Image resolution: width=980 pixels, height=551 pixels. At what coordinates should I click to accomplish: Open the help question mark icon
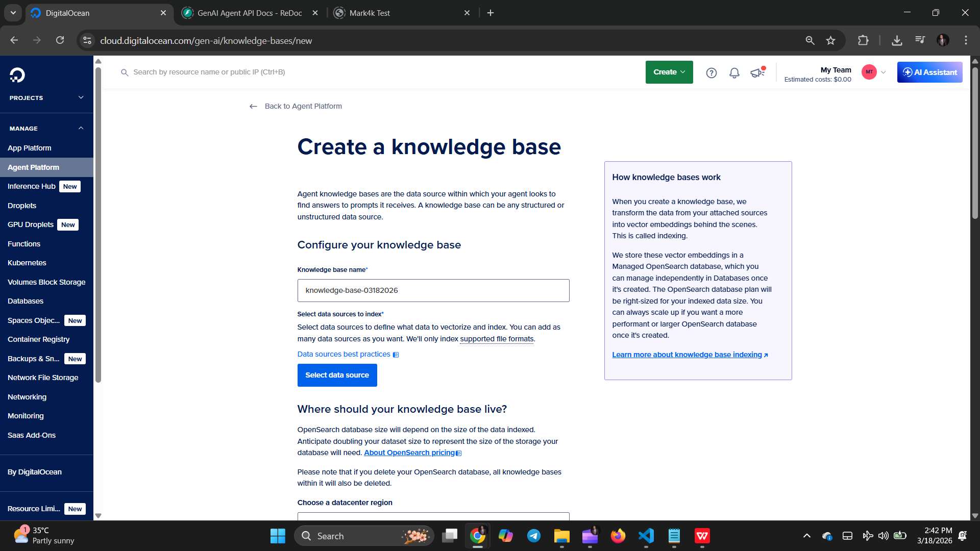point(711,73)
